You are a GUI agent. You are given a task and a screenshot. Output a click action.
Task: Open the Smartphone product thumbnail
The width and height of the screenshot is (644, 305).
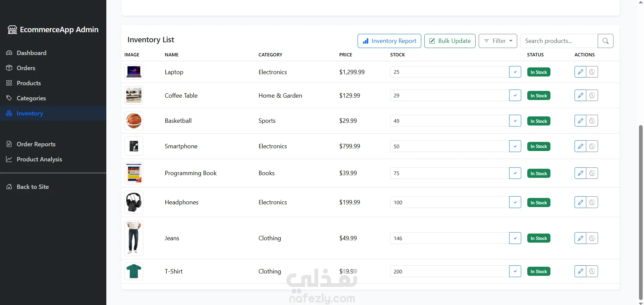tap(134, 146)
